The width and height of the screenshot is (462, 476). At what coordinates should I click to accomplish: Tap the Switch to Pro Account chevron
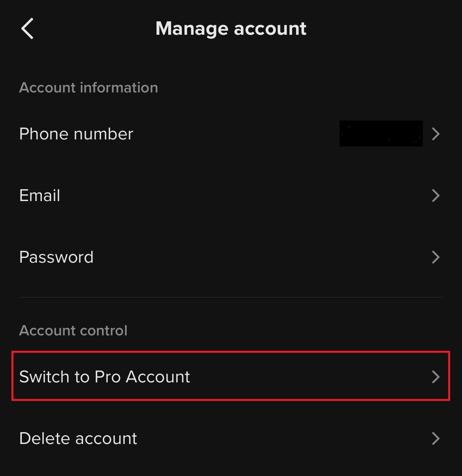(x=436, y=377)
